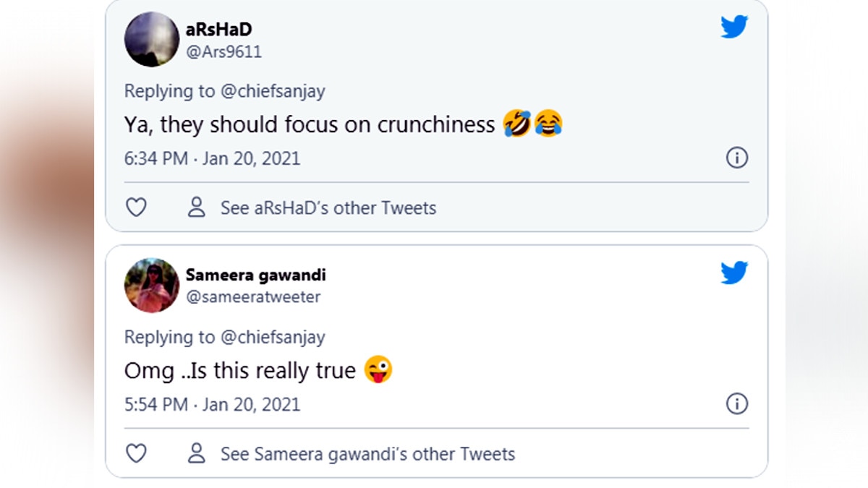See Sameera gawandi's other Tweets
The width and height of the screenshot is (868, 488).
click(367, 454)
